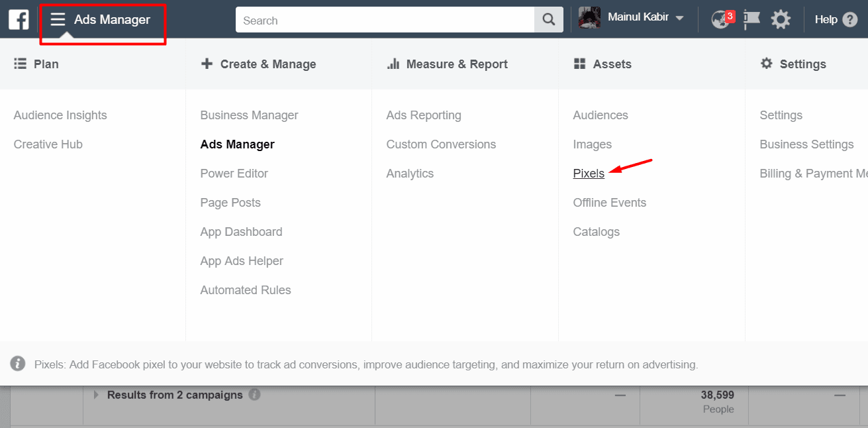This screenshot has width=868, height=428.
Task: Click the Plan list icon
Action: click(x=20, y=64)
